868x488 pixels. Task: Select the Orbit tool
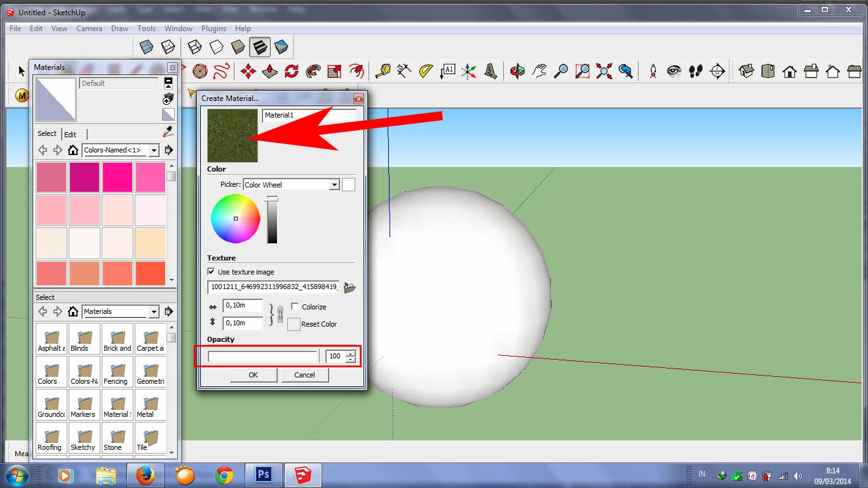517,71
